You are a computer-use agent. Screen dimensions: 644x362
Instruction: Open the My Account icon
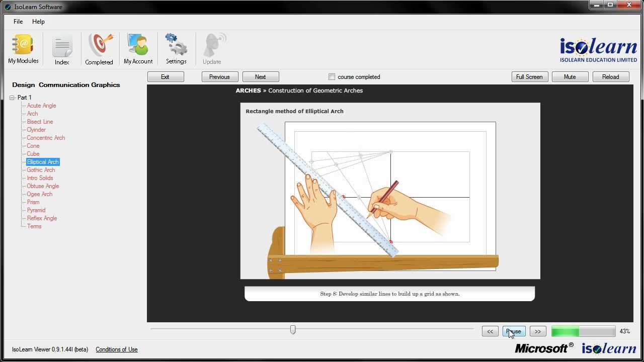click(x=138, y=49)
